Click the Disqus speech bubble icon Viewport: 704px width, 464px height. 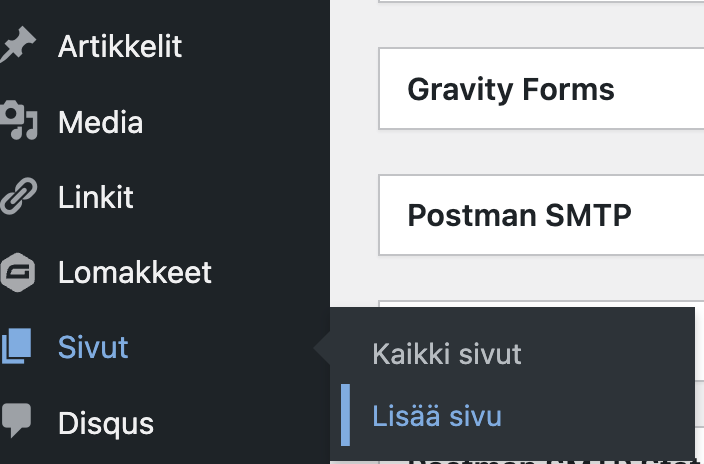point(17,422)
